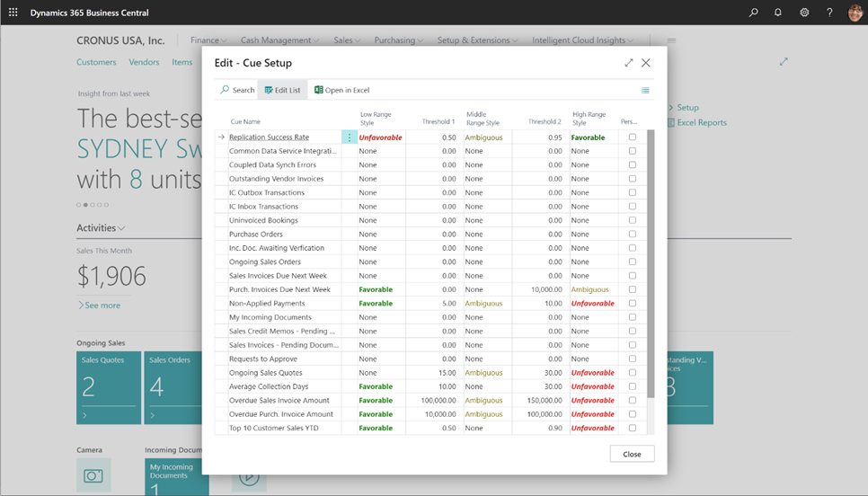
Task: Tick the checkbox in Purchase Orders row
Action: point(633,235)
